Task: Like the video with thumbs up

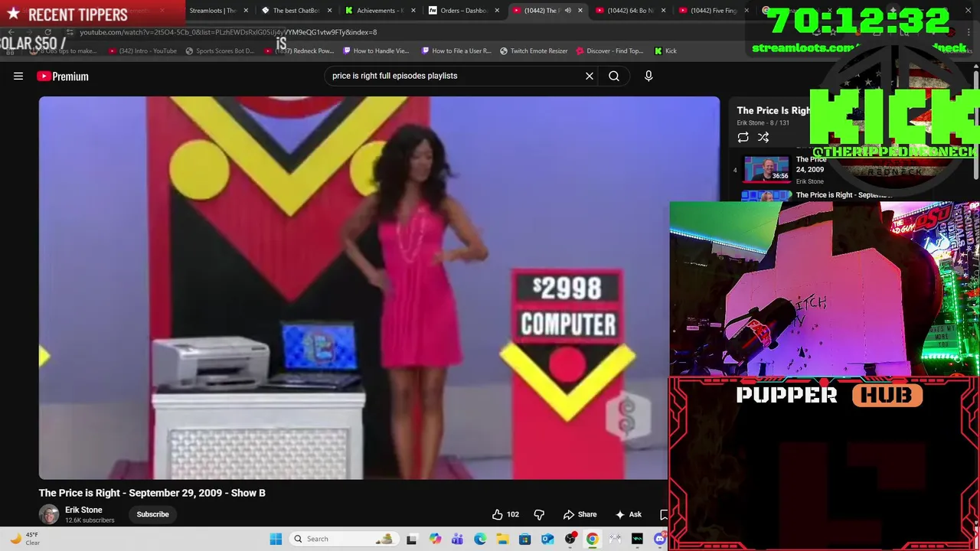Action: coord(505,514)
